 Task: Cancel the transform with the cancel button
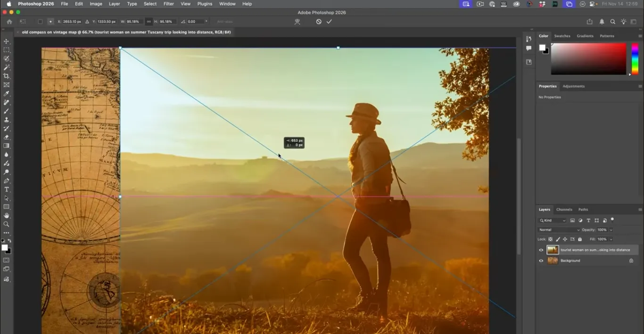tap(319, 21)
